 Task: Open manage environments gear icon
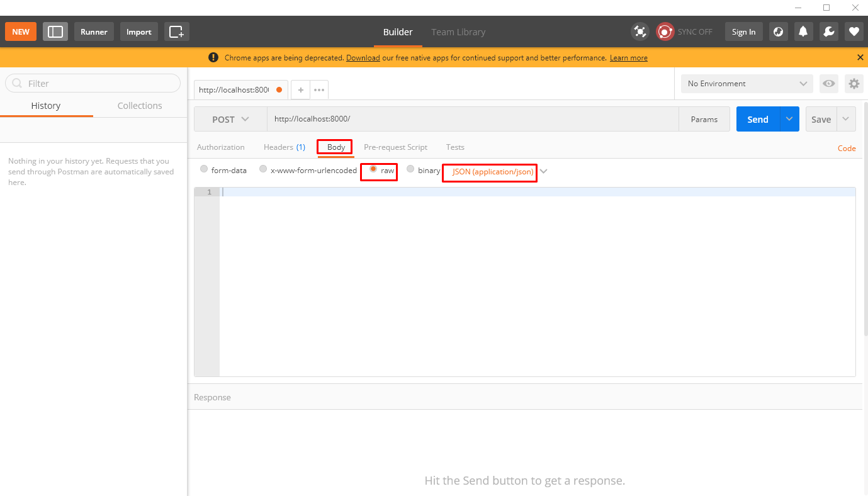coord(854,83)
